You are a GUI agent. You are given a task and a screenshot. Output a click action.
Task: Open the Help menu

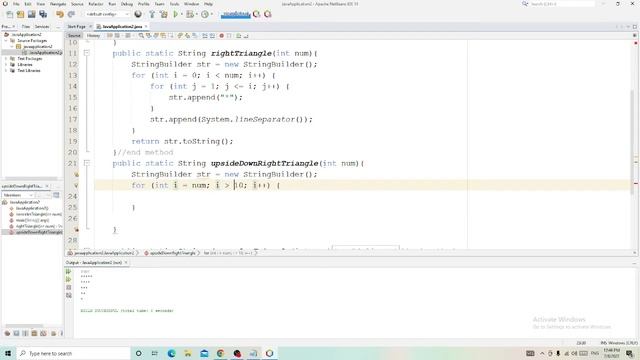(x=208, y=4)
